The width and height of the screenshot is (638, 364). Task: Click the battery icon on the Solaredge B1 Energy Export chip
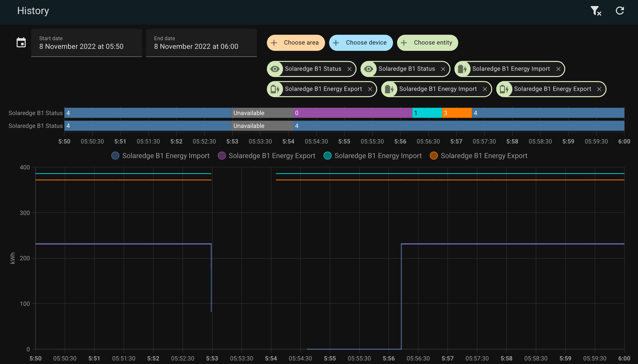[275, 89]
